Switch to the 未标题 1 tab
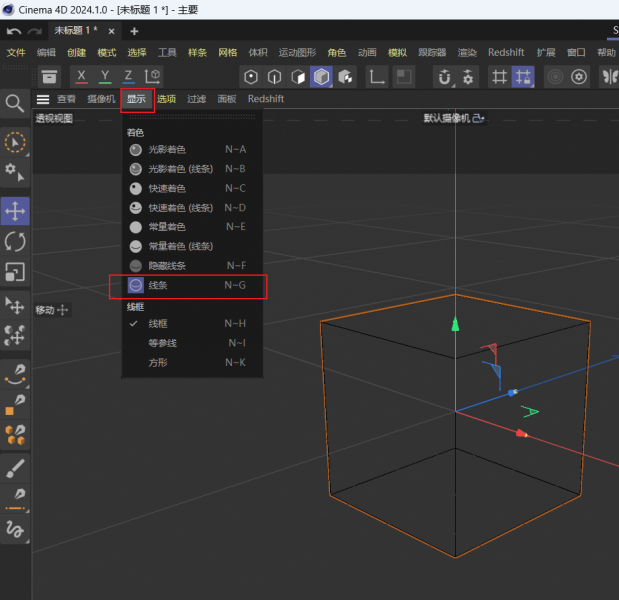 pyautogui.click(x=76, y=30)
